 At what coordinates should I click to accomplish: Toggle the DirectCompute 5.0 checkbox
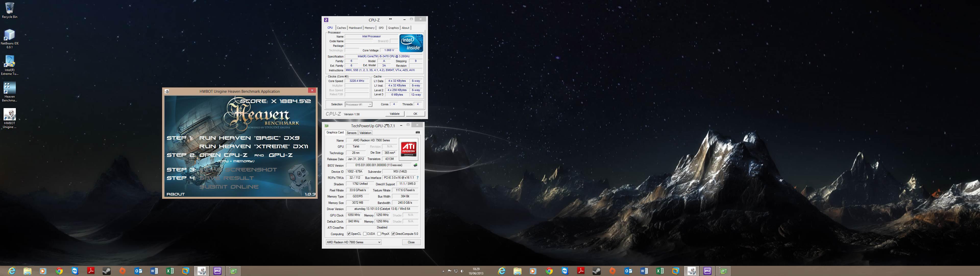(393, 234)
